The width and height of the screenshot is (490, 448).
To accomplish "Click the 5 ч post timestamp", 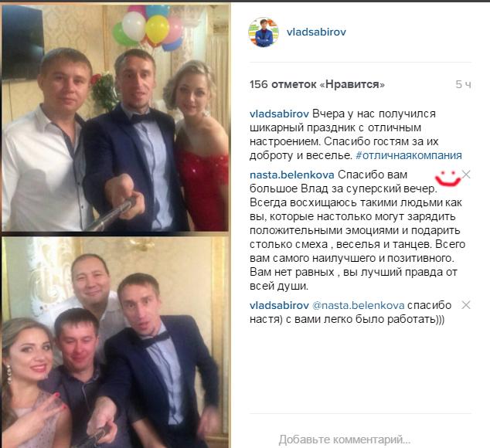I will click(463, 84).
